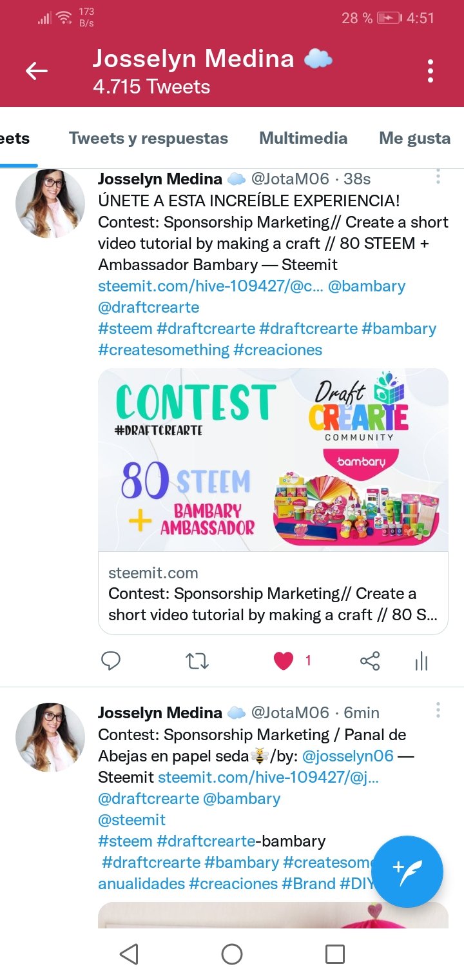Open the contest link preview card image

(x=273, y=460)
